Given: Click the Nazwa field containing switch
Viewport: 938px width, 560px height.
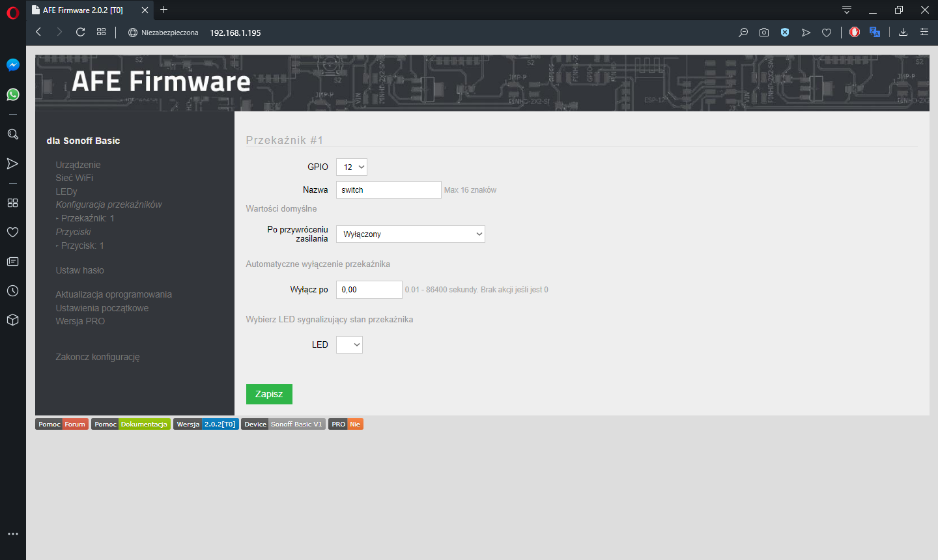Looking at the screenshot, I should point(389,190).
